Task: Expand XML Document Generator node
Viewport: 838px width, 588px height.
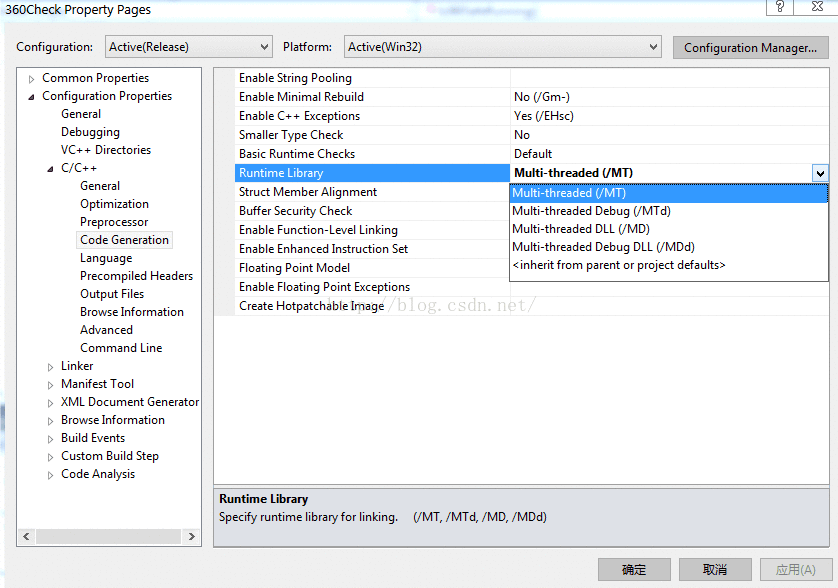Action: 50,403
